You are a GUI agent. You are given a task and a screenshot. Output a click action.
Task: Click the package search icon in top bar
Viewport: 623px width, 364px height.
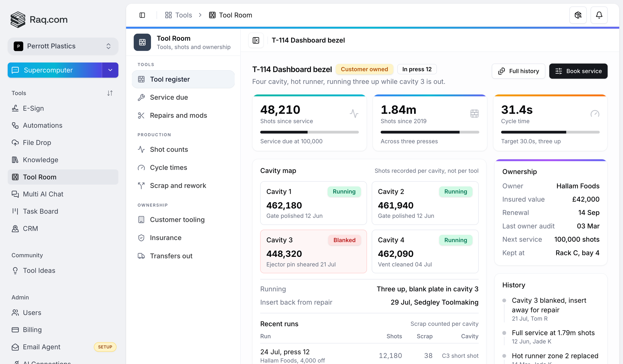[x=578, y=15]
